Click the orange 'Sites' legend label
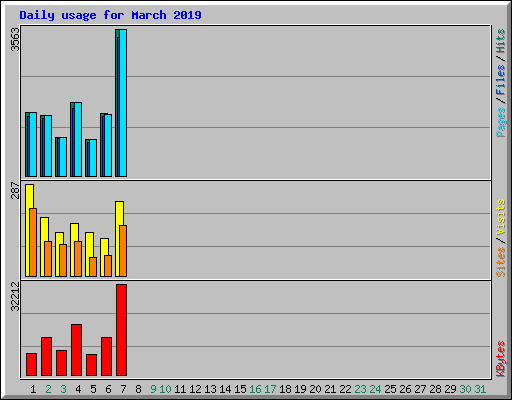The image size is (512, 400). 500,262
